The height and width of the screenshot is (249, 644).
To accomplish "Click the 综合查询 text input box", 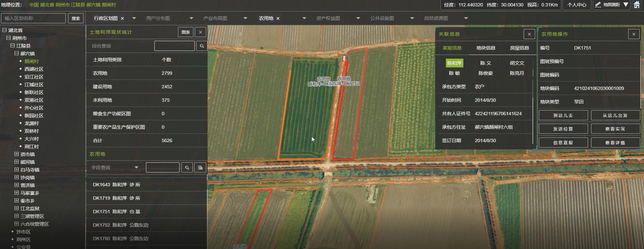I will pos(174,46).
